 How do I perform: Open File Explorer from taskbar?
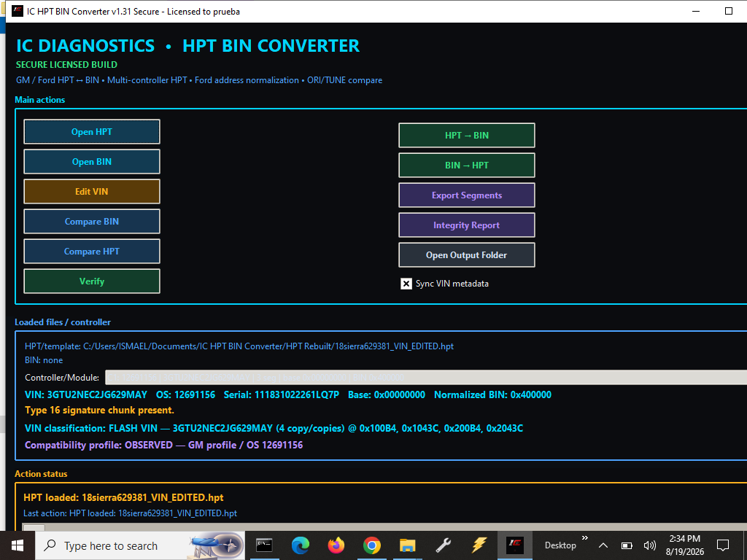point(407,545)
